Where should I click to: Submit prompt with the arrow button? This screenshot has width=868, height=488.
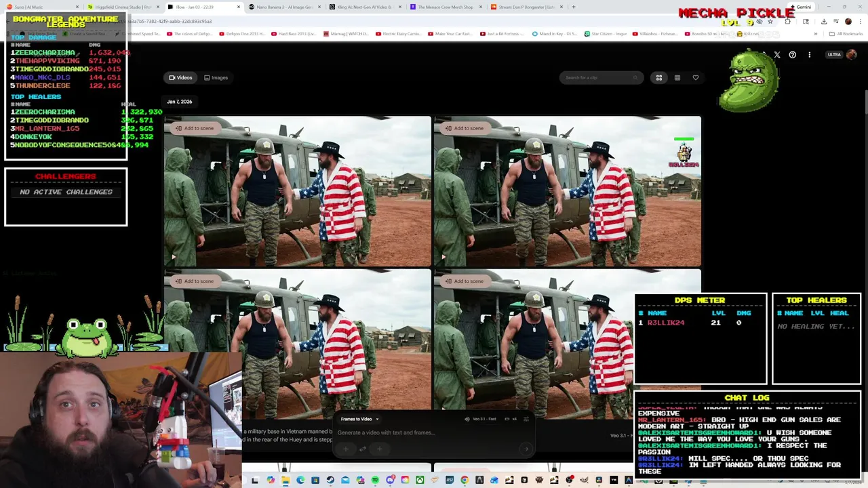[526, 448]
